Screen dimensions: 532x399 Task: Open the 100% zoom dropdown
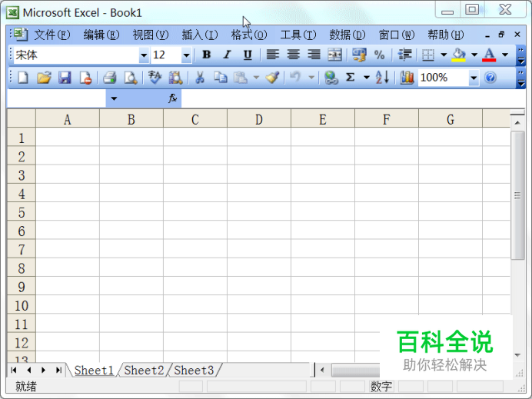[474, 78]
